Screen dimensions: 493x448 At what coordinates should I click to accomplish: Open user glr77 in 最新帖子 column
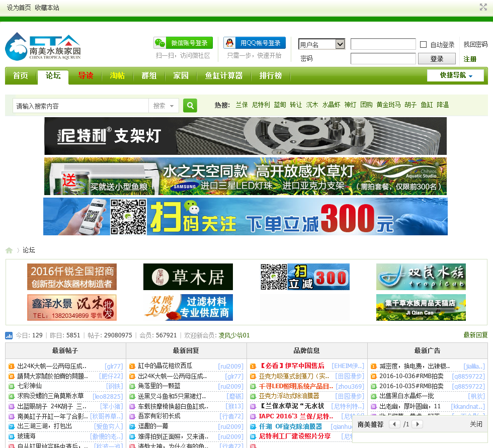114,367
